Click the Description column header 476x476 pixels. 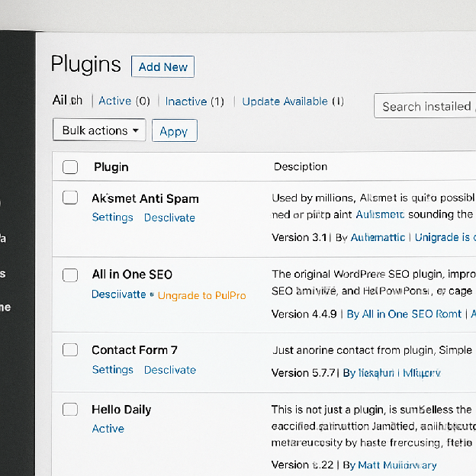click(x=301, y=166)
